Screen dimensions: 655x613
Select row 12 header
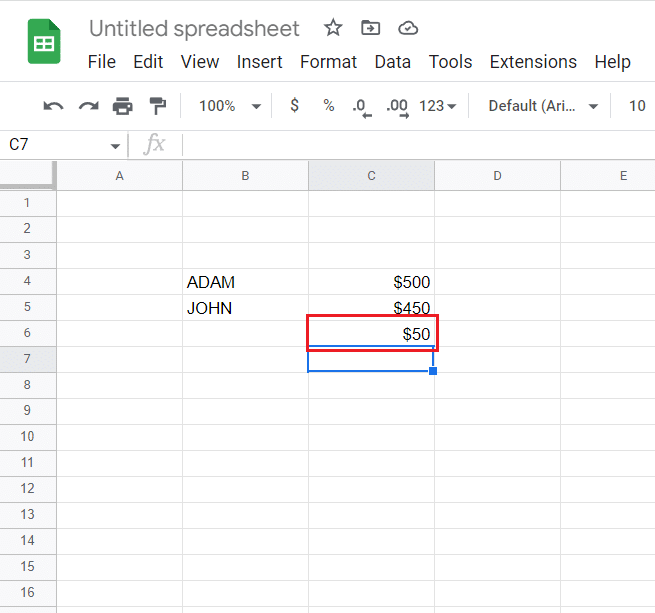pyautogui.click(x=28, y=488)
